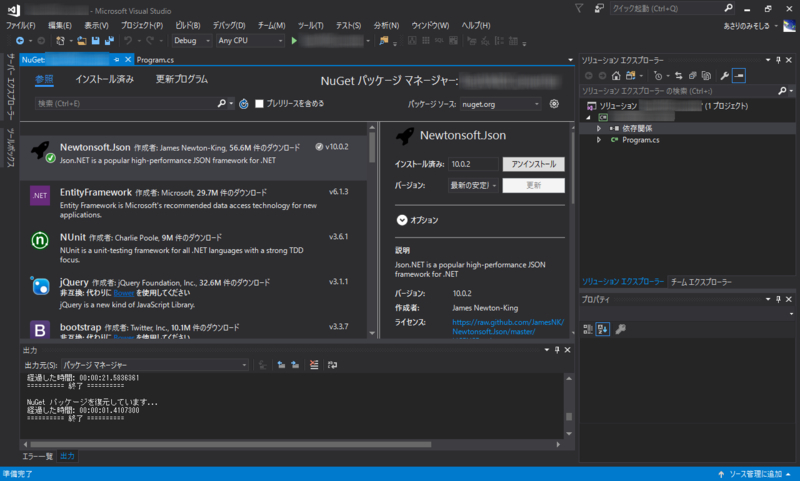Pin the Output panel with pushpin

coord(557,350)
